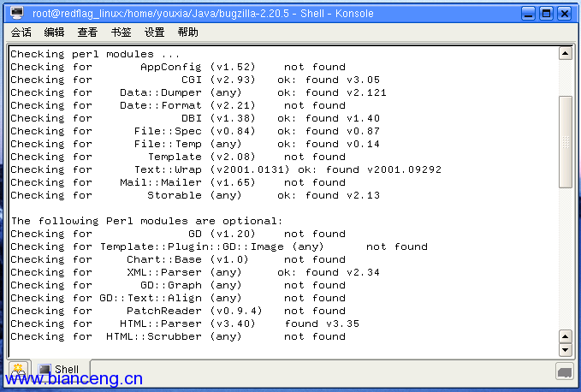The image size is (581, 392).
Task: Click the XML::Parser line
Action: (195, 272)
